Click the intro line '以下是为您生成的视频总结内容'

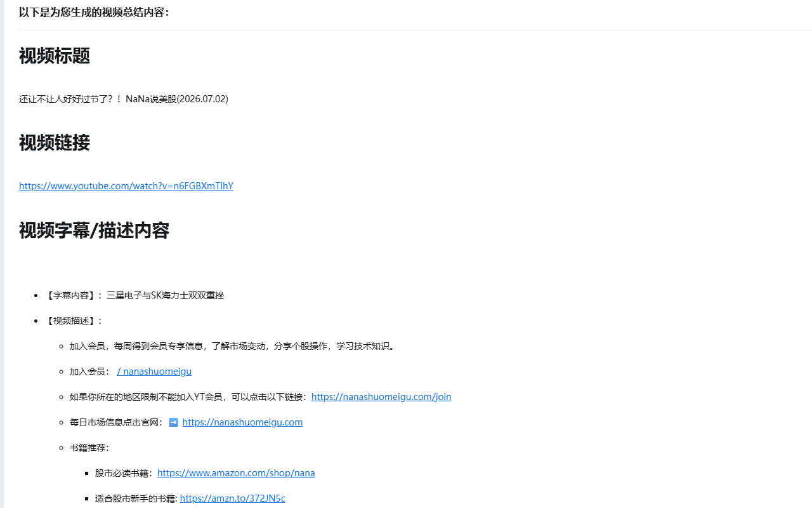pyautogui.click(x=95, y=12)
